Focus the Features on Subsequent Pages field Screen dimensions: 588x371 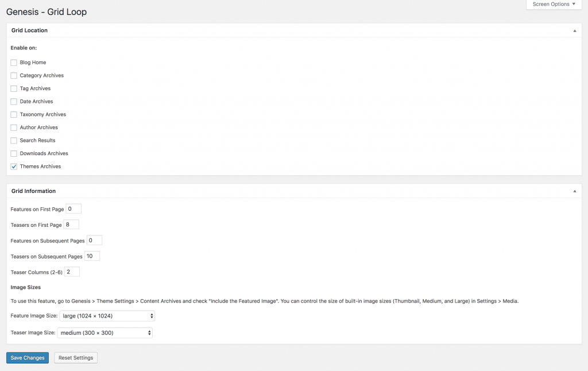click(95, 241)
